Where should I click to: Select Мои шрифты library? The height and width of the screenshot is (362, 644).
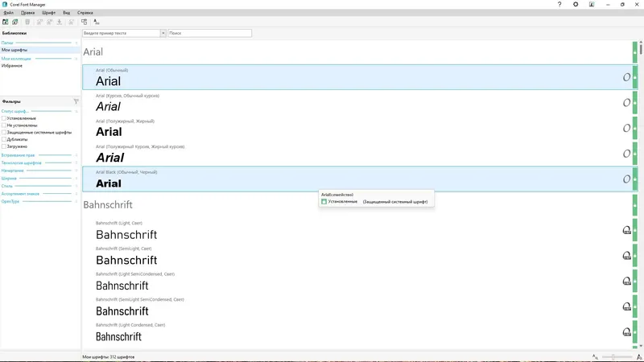pos(40,50)
